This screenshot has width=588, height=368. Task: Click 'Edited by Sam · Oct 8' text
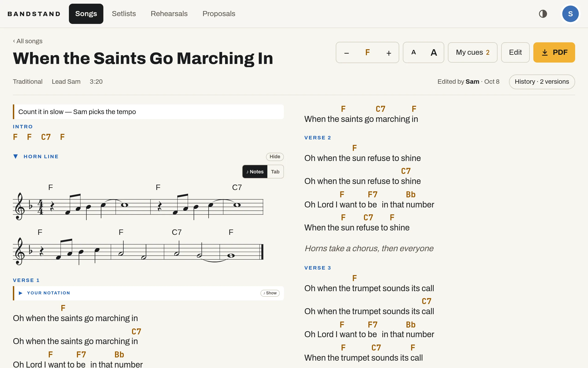click(x=468, y=81)
